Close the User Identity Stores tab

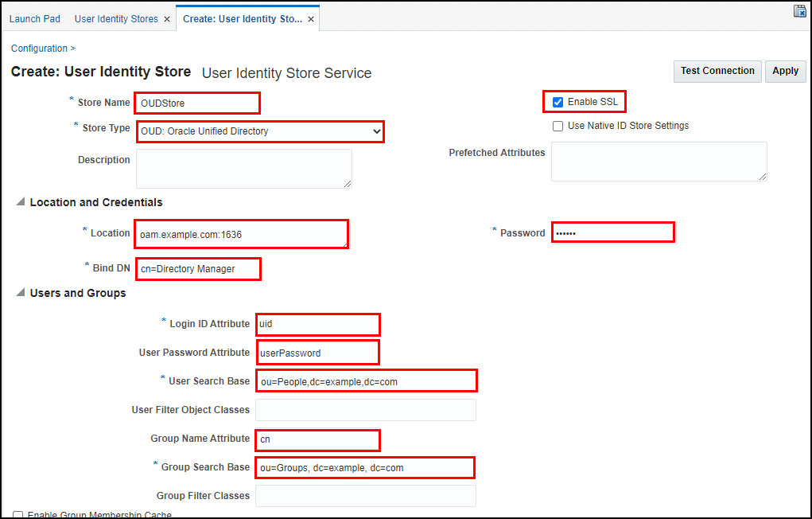coord(166,18)
